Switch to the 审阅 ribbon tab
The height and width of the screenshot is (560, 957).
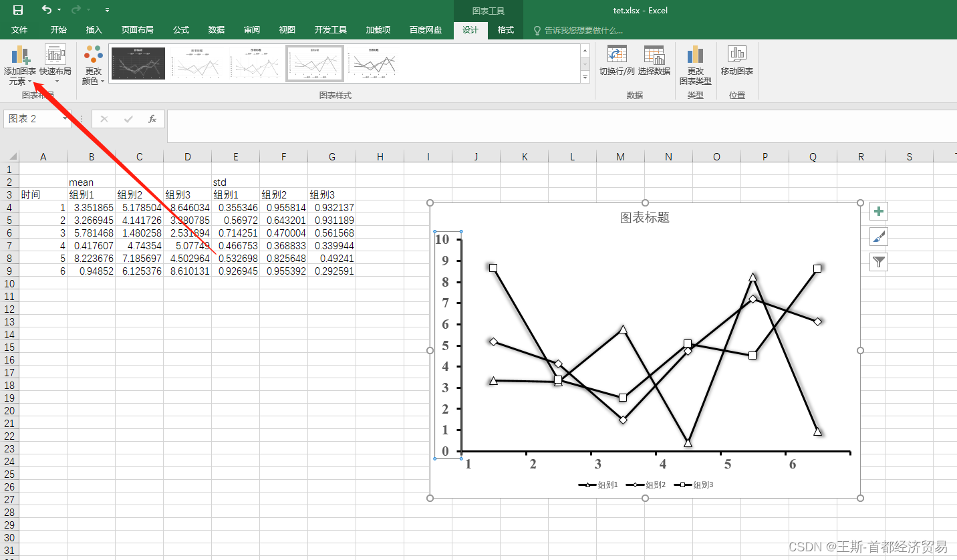(x=252, y=30)
